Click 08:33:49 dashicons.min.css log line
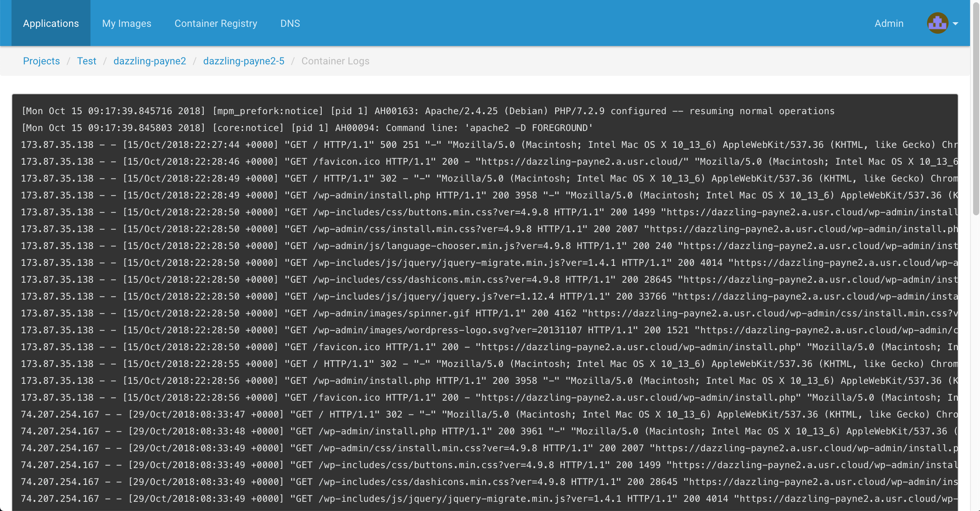This screenshot has width=980, height=511. [489, 482]
